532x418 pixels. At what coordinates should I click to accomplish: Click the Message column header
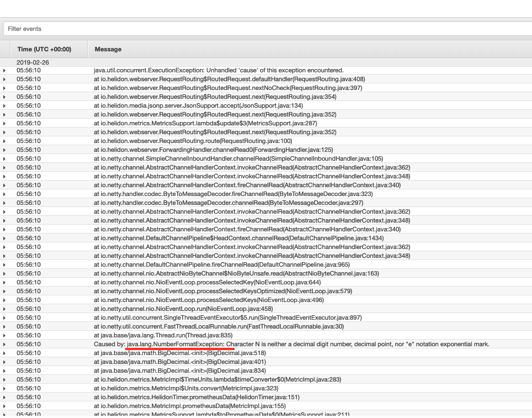tap(107, 49)
